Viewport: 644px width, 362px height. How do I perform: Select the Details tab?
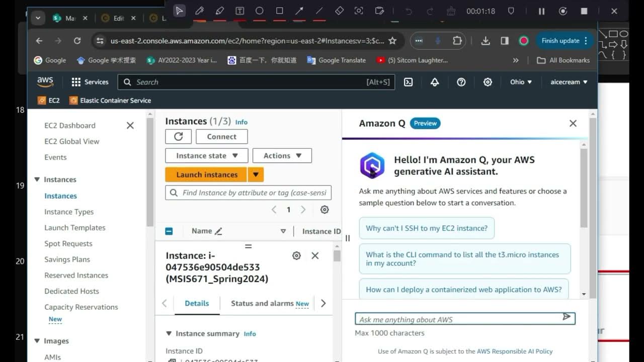pos(197,303)
